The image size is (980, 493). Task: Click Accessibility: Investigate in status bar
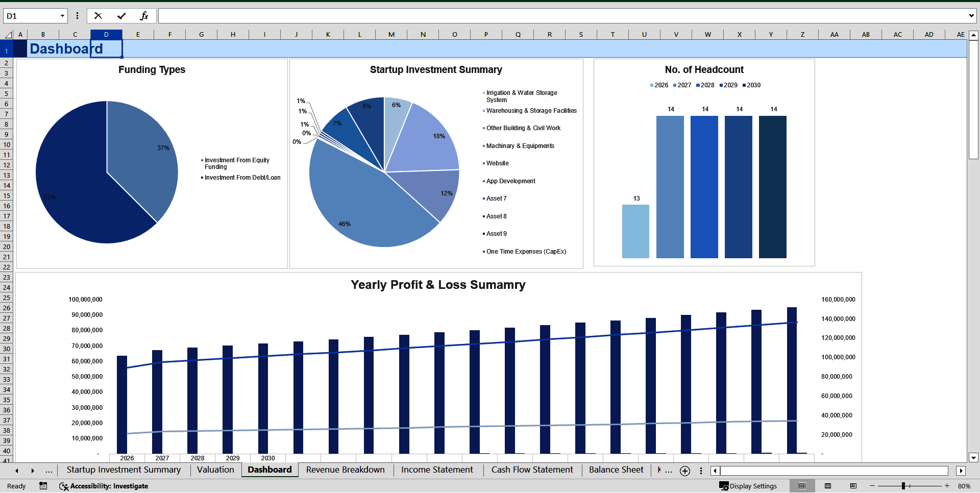click(x=104, y=486)
